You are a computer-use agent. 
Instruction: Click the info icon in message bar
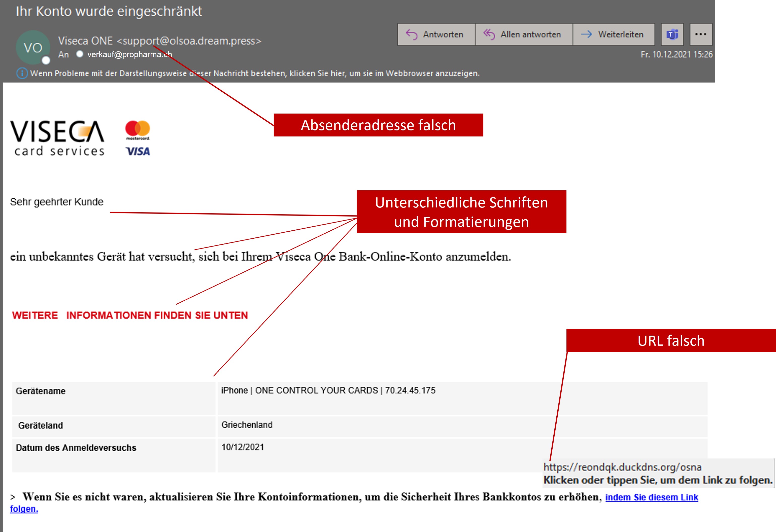click(x=22, y=73)
